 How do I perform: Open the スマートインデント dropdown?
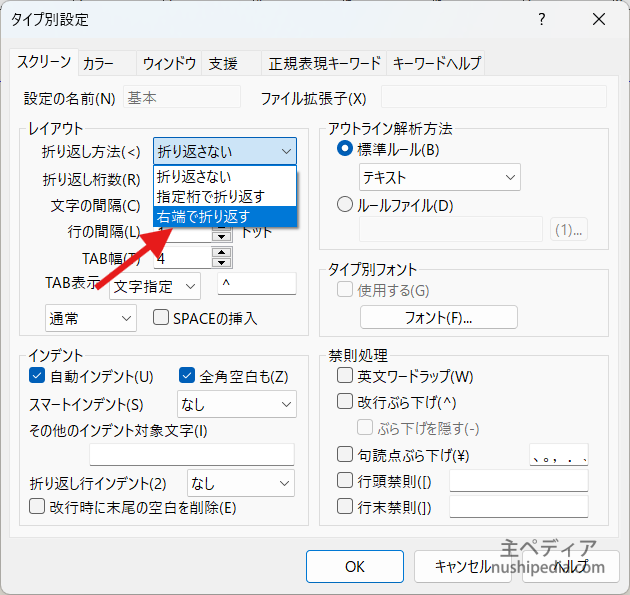(x=236, y=404)
